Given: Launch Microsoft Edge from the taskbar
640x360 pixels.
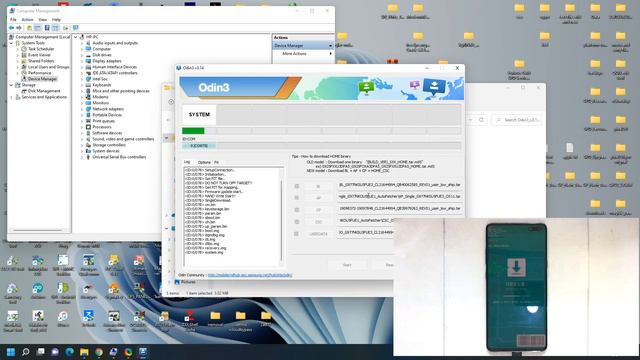Looking at the screenshot, I should click(69, 352).
